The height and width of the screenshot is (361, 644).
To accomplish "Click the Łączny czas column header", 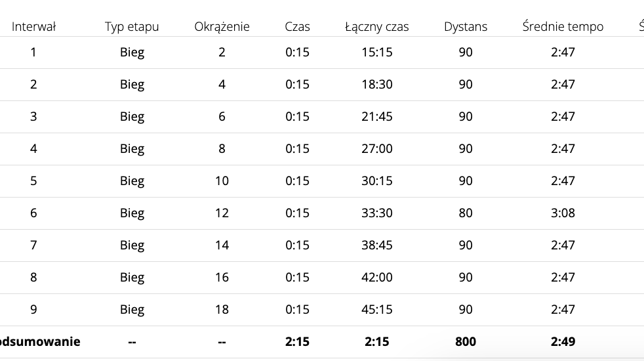I will click(x=376, y=27).
